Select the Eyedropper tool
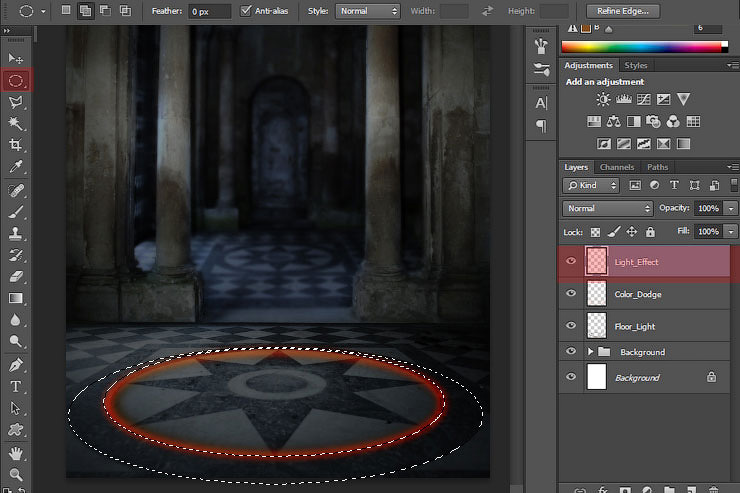The width and height of the screenshot is (740, 493). click(16, 167)
